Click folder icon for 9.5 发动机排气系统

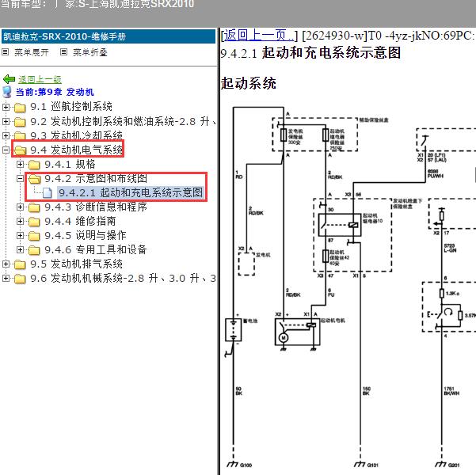pos(20,264)
